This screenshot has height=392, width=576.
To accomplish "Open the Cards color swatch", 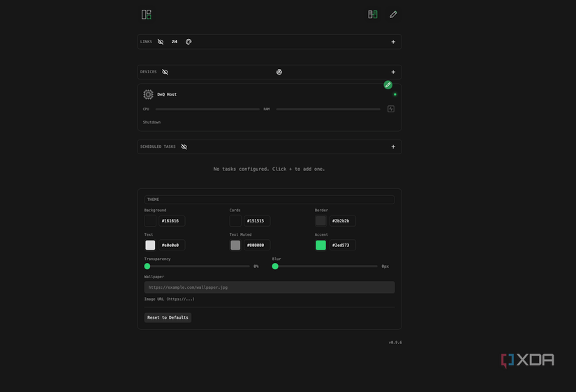I will tap(235, 221).
